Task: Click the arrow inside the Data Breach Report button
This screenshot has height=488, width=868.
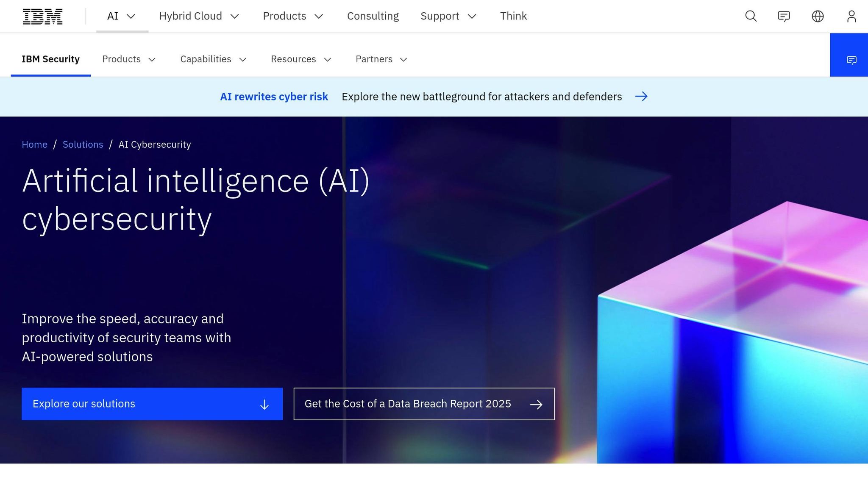Action: click(536, 404)
